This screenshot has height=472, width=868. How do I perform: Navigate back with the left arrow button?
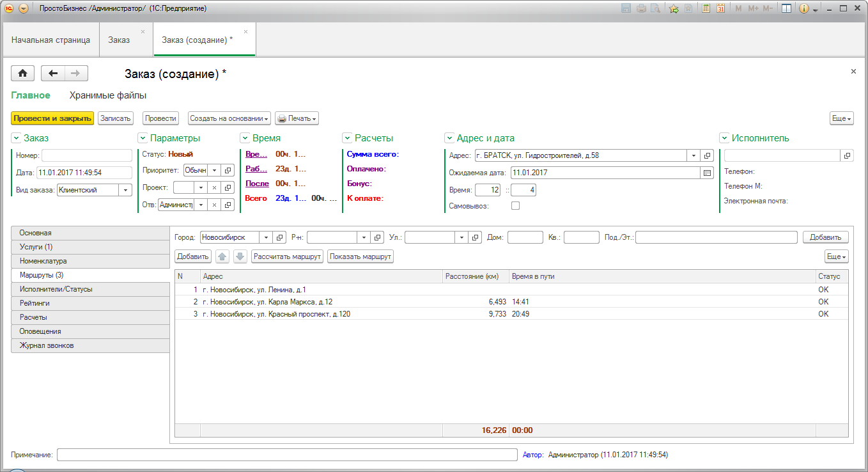tap(53, 74)
